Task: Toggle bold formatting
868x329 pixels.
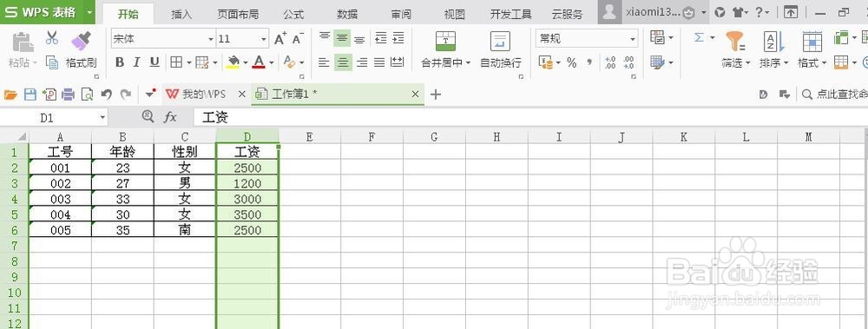Action: pos(120,62)
